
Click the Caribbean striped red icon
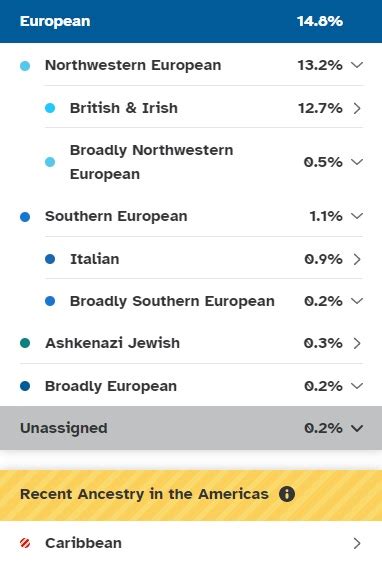tap(25, 543)
